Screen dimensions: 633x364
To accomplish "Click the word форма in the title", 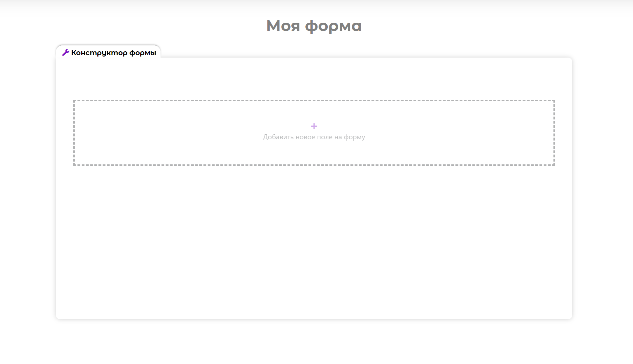I will tap(333, 26).
